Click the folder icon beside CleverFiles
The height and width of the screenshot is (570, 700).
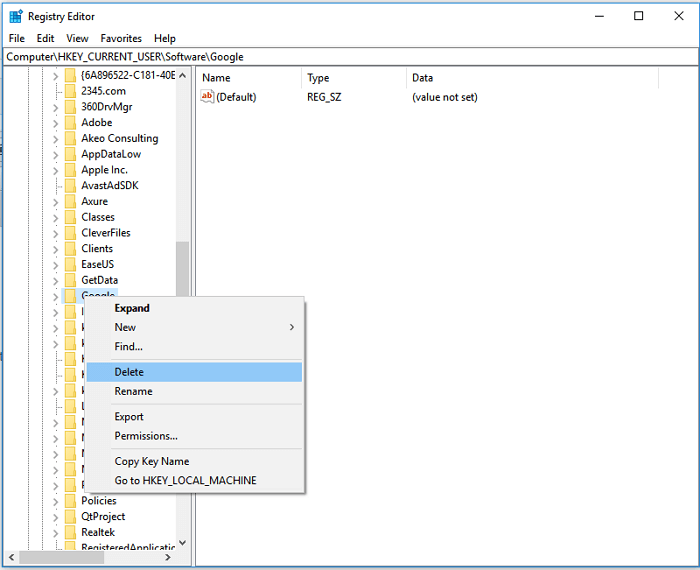click(x=70, y=233)
